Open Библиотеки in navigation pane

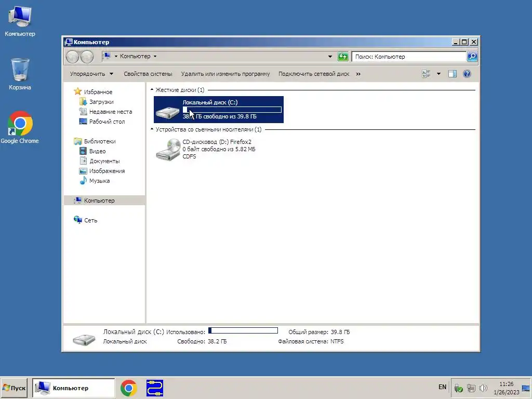point(100,141)
